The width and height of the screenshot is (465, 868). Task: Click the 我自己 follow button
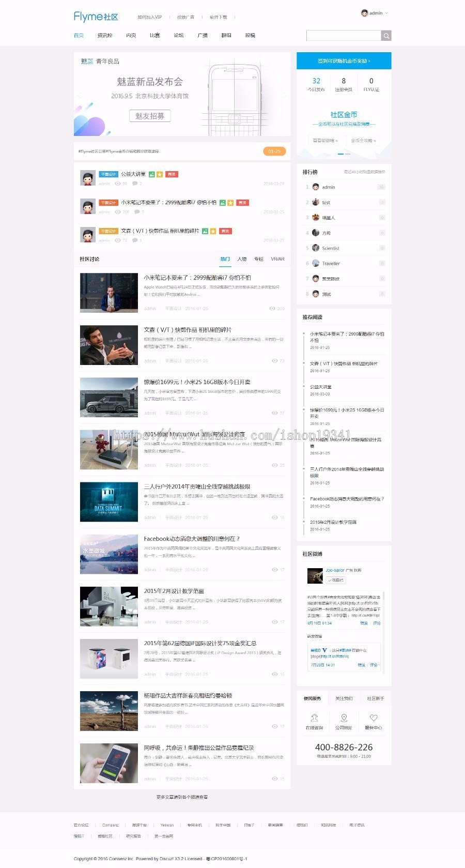click(x=336, y=580)
